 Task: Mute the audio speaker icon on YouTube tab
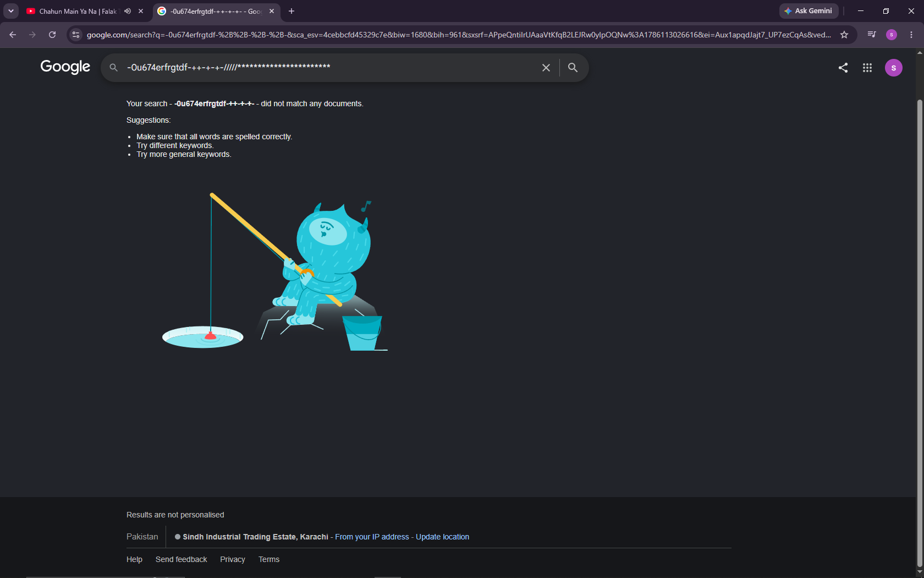[128, 11]
